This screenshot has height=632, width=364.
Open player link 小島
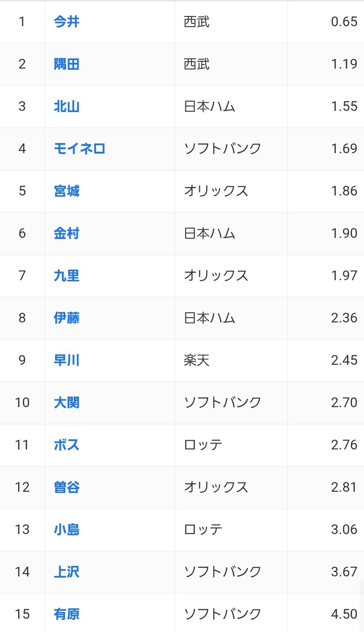click(67, 530)
